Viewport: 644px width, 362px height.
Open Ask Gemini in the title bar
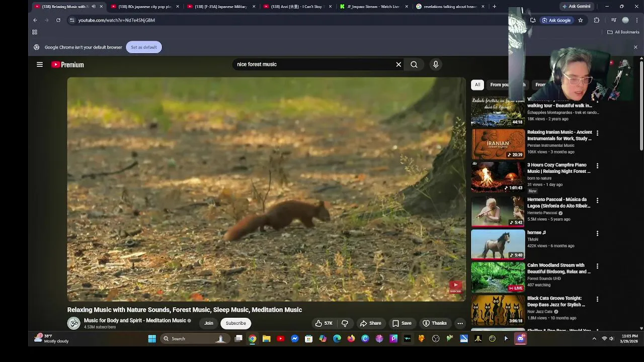(577, 7)
